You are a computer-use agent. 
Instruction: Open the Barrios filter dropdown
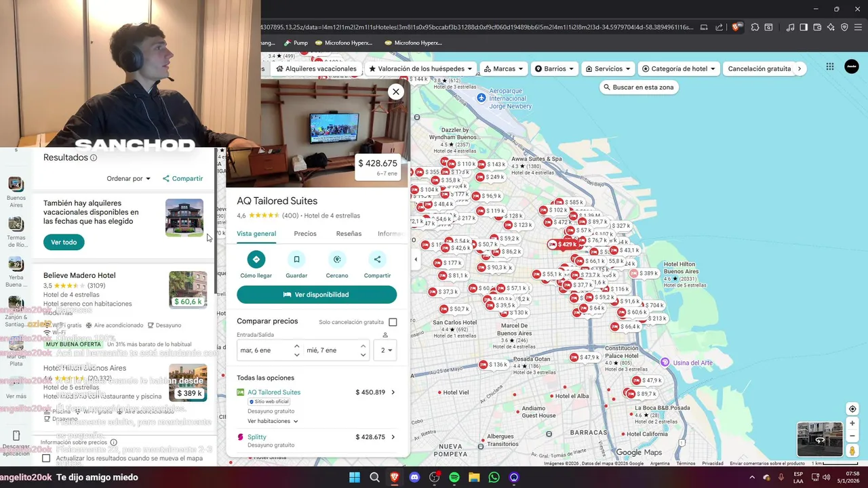click(554, 68)
